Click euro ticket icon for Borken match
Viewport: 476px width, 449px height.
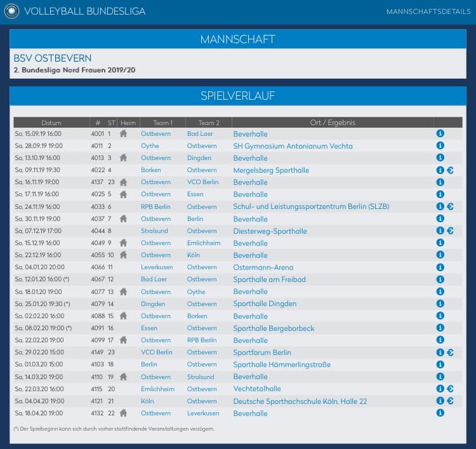[x=450, y=170]
